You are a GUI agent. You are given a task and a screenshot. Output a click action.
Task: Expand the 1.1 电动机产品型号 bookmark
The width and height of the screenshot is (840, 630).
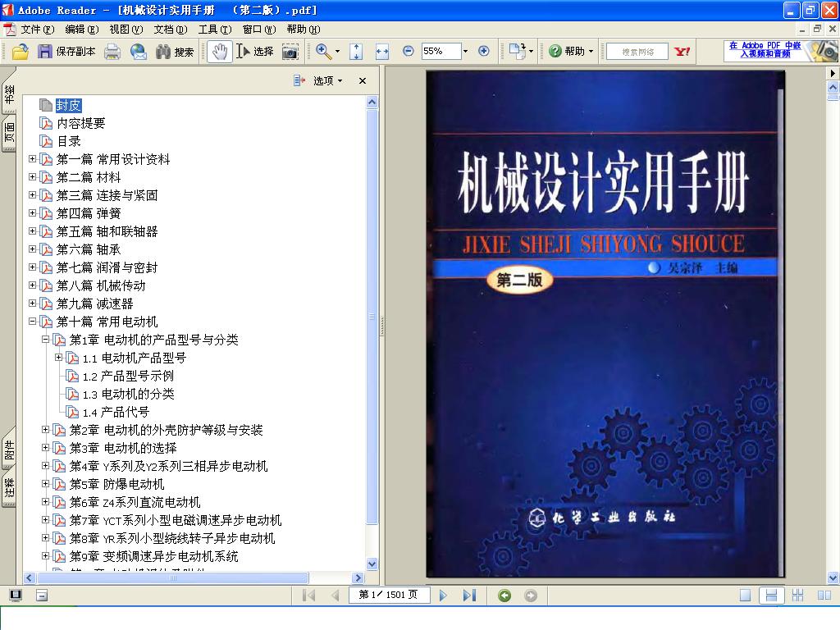tap(58, 358)
